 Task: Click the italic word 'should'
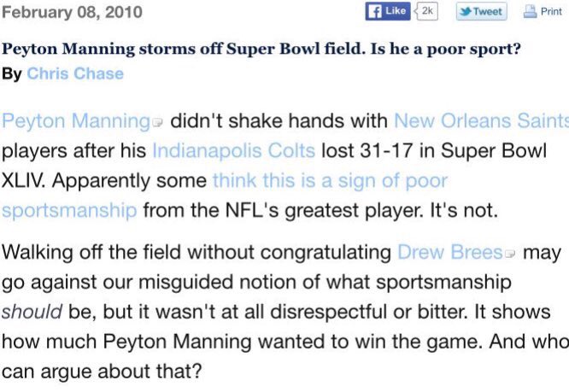(x=26, y=312)
